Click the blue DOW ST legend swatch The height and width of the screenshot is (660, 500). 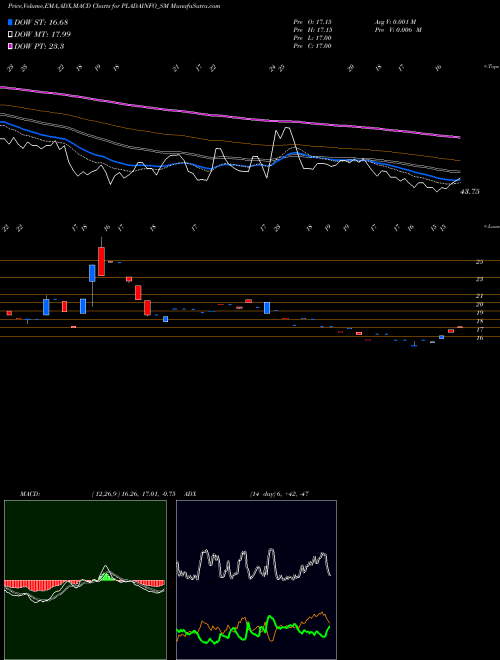11,22
